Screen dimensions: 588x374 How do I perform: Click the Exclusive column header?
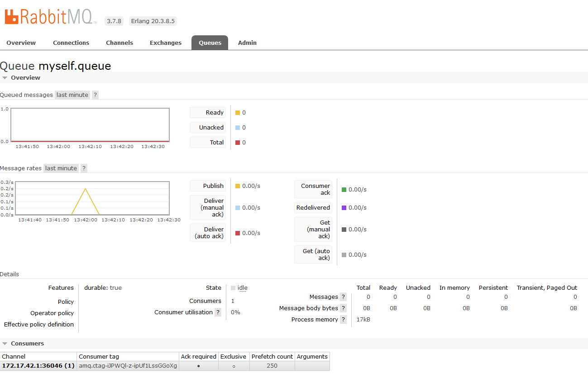pyautogui.click(x=234, y=357)
